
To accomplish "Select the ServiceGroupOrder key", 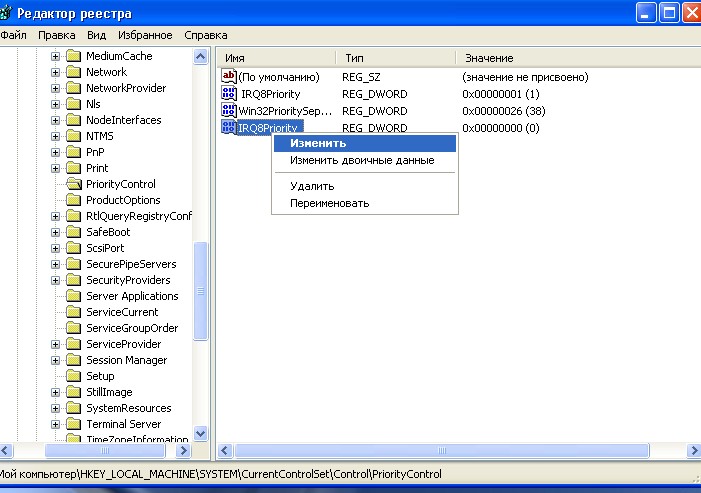I will [x=132, y=329].
